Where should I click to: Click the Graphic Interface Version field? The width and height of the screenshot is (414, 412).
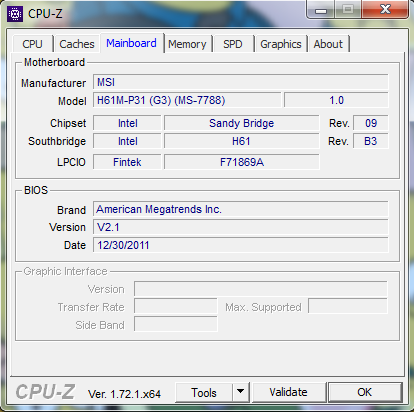(261, 289)
